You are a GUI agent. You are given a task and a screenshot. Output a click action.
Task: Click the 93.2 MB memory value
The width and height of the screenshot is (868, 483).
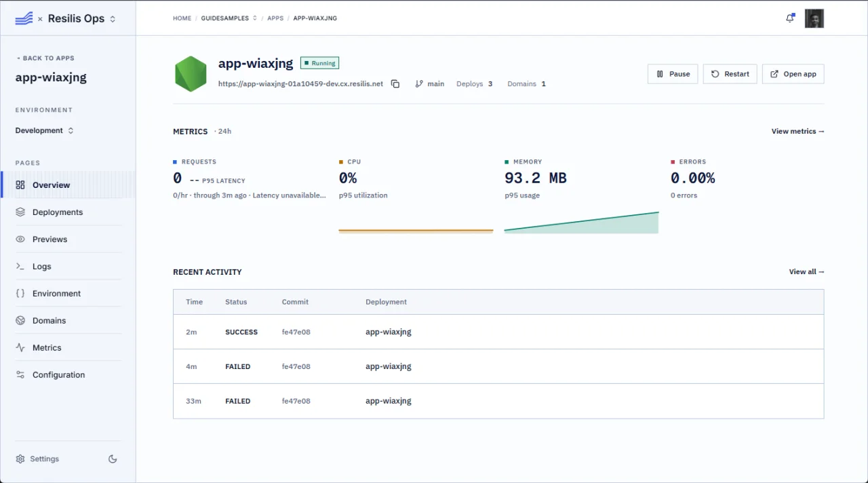[x=536, y=178]
